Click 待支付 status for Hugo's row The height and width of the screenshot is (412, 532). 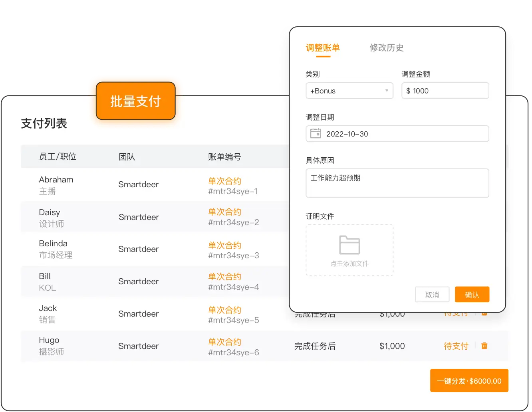click(x=456, y=346)
